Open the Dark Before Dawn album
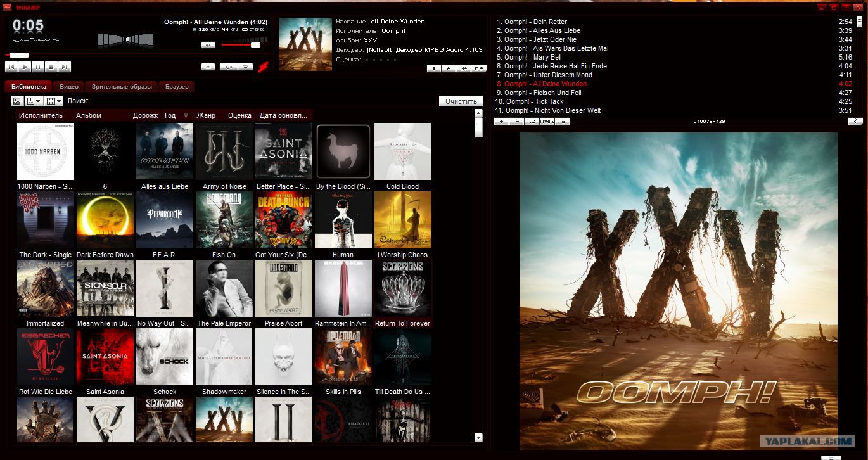The width and height of the screenshot is (868, 460). pyautogui.click(x=105, y=225)
